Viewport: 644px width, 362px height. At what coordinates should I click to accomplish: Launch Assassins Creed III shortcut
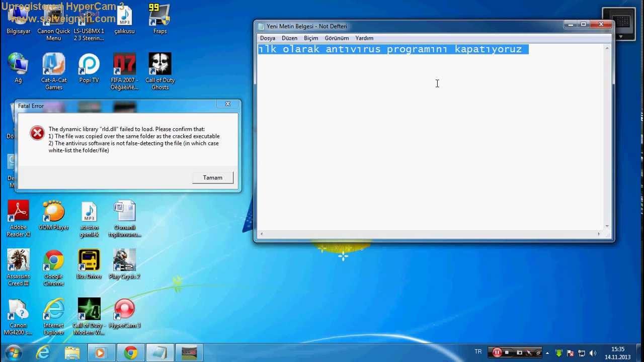click(18, 268)
